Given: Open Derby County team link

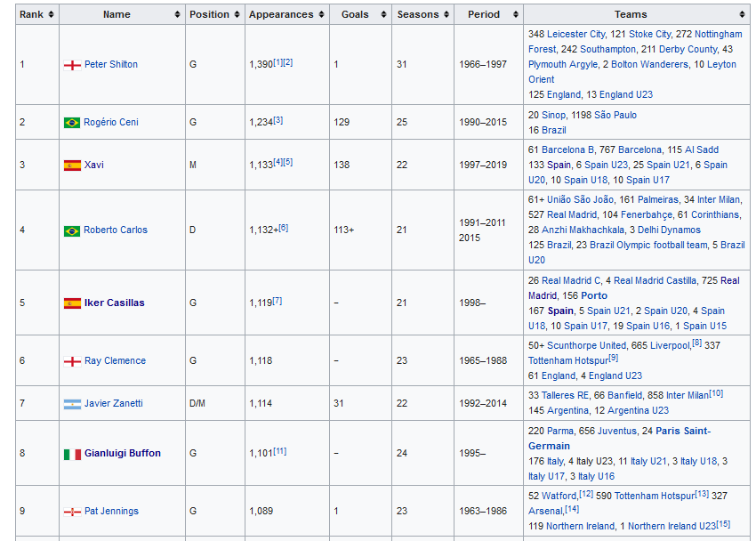Looking at the screenshot, I should pyautogui.click(x=688, y=49).
